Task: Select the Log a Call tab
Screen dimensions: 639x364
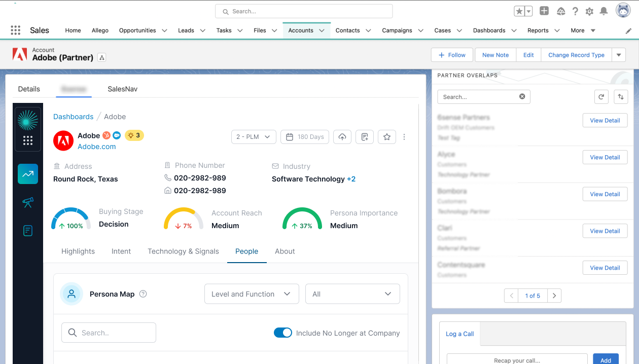Action: (x=459, y=334)
